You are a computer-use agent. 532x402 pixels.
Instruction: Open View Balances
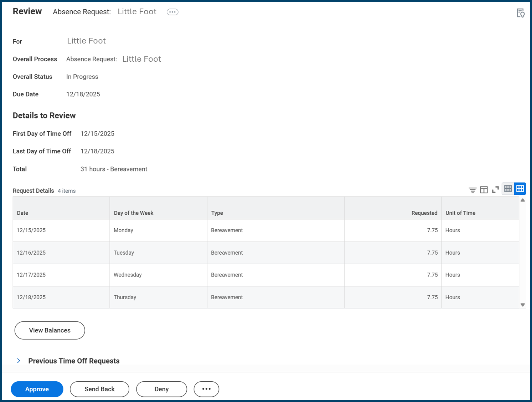point(50,330)
